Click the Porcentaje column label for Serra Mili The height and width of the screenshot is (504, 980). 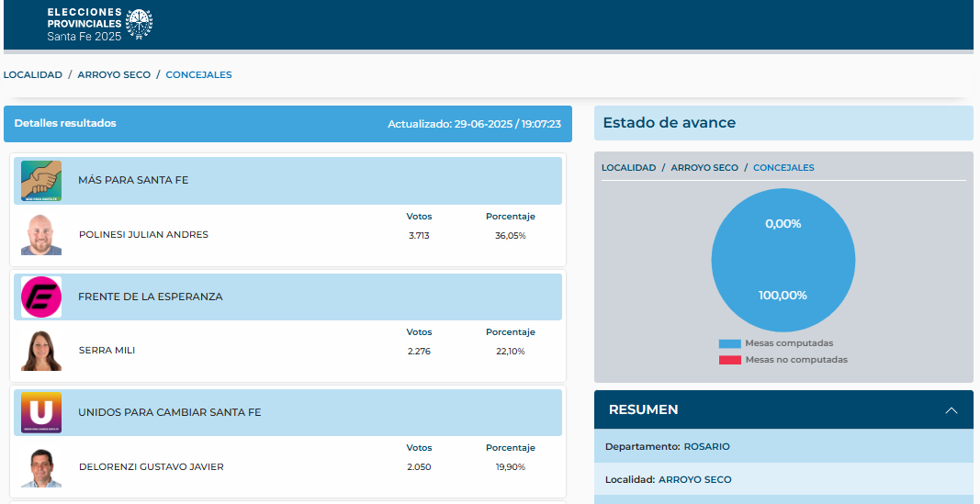point(511,332)
